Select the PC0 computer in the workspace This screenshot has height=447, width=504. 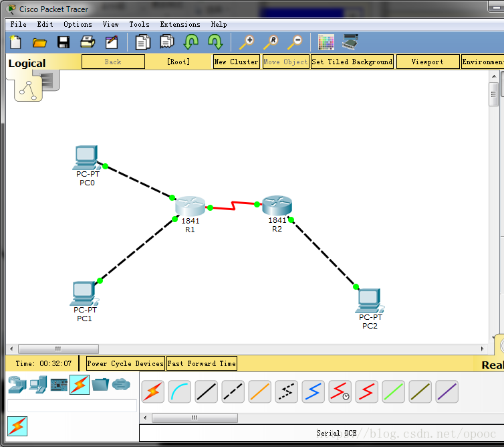pos(86,159)
